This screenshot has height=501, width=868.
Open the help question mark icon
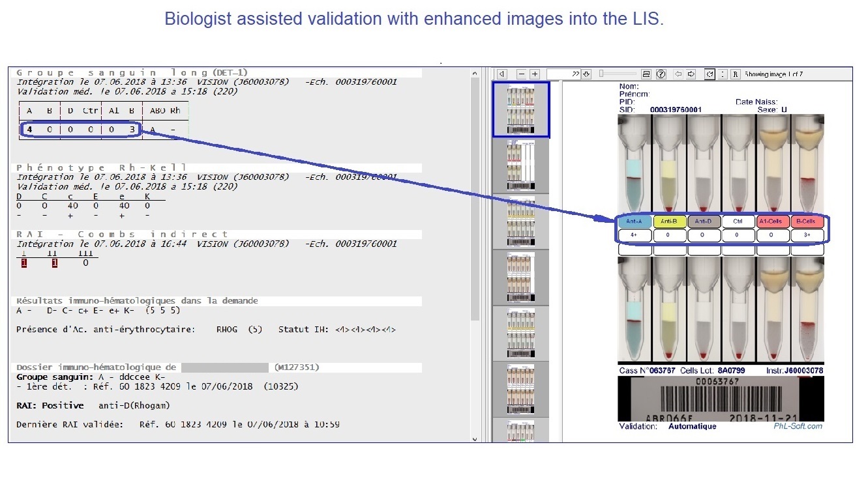pos(661,74)
